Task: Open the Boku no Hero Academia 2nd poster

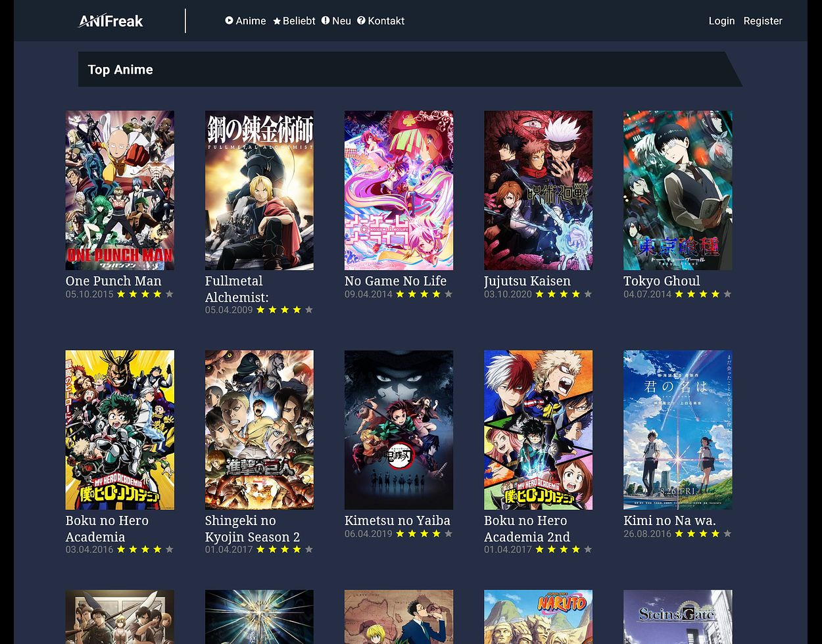Action: coord(538,430)
